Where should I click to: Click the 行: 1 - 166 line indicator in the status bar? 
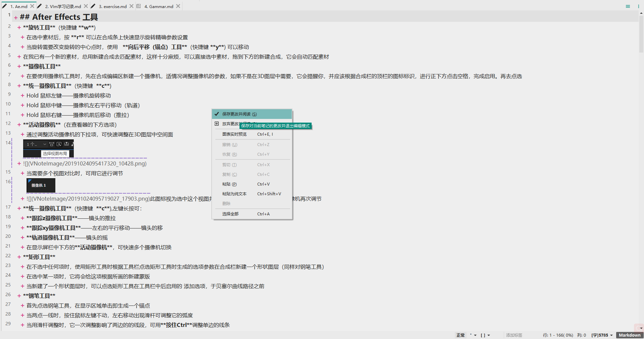[558, 335]
